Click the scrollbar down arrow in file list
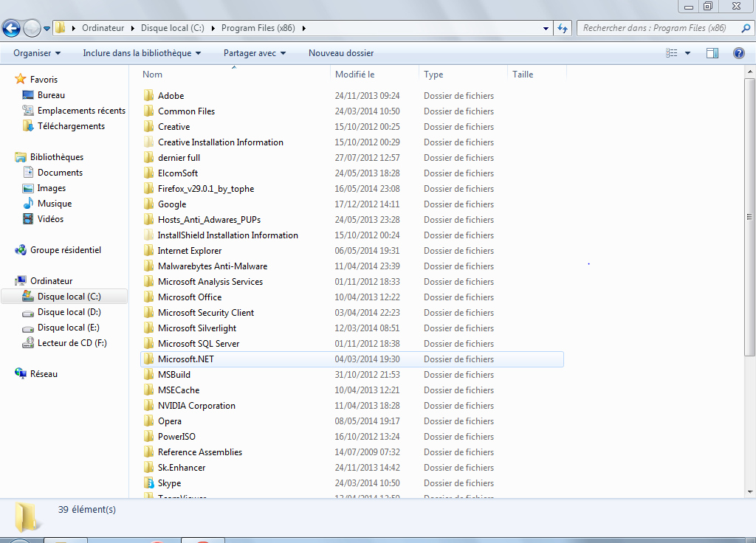Image resolution: width=756 pixels, height=543 pixels. [x=750, y=492]
